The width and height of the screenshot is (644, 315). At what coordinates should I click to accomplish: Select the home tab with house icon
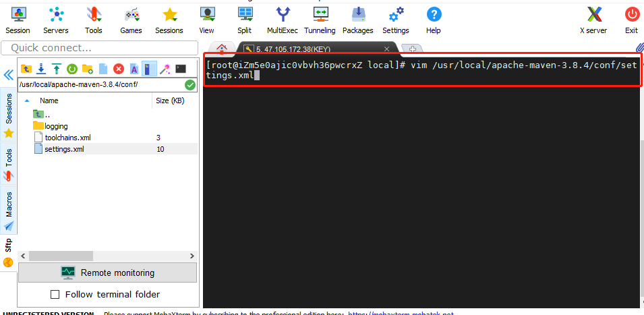(x=222, y=49)
